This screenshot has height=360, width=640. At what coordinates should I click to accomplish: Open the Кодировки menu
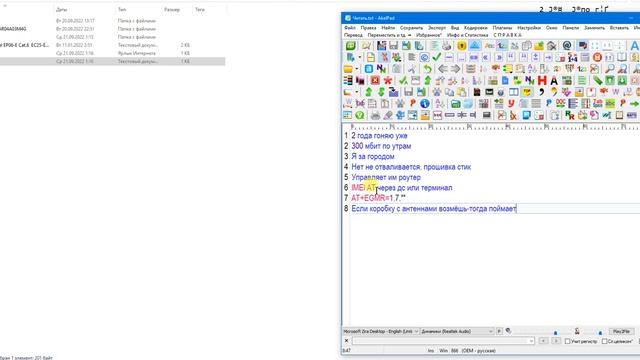[x=476, y=28]
